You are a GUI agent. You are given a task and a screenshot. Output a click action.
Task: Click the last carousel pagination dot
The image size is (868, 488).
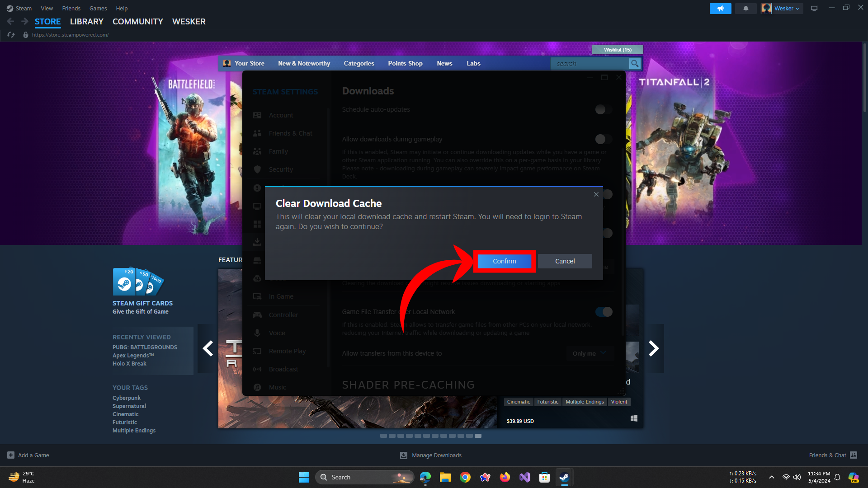point(478,436)
